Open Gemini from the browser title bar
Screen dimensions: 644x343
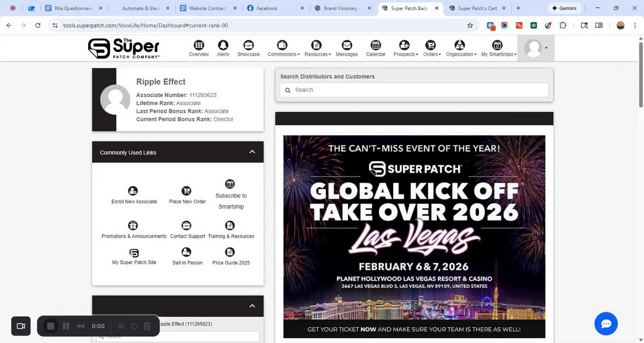pos(564,8)
